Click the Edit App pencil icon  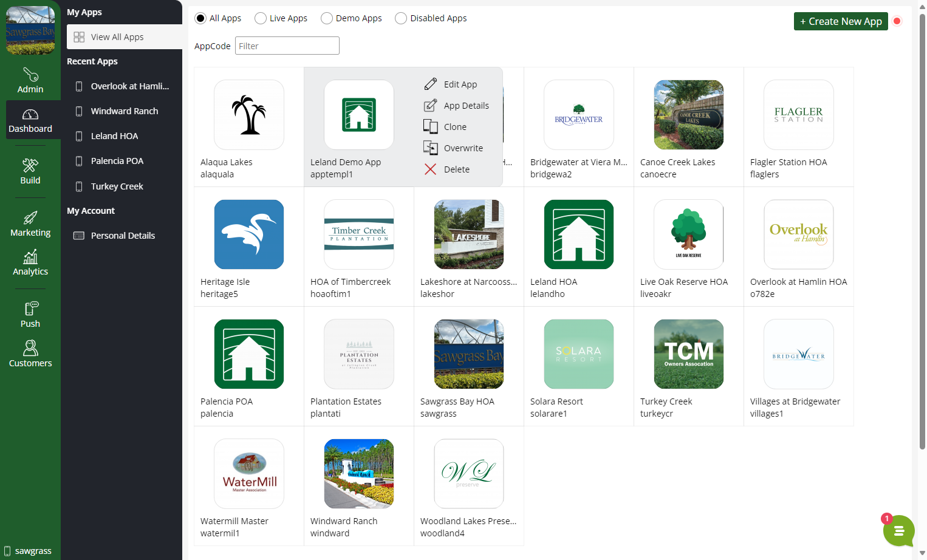coord(431,84)
